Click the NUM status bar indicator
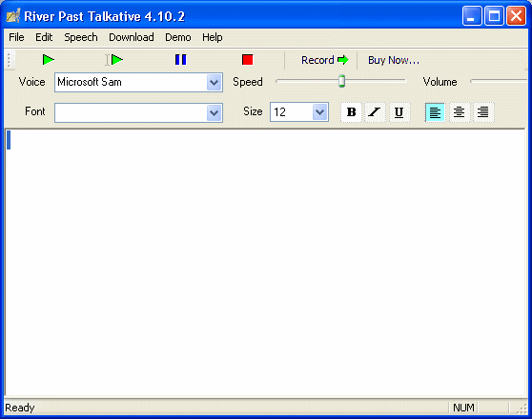The height and width of the screenshot is (419, 532). pyautogui.click(x=463, y=408)
